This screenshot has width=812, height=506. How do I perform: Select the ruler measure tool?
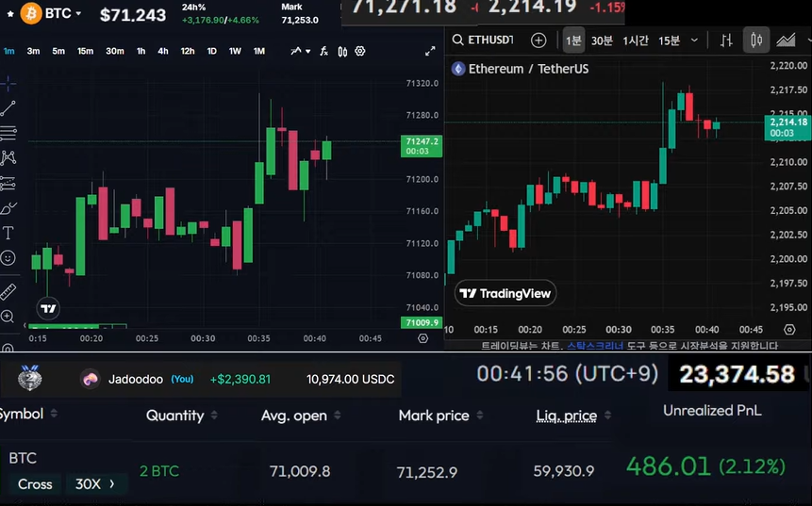coord(8,291)
